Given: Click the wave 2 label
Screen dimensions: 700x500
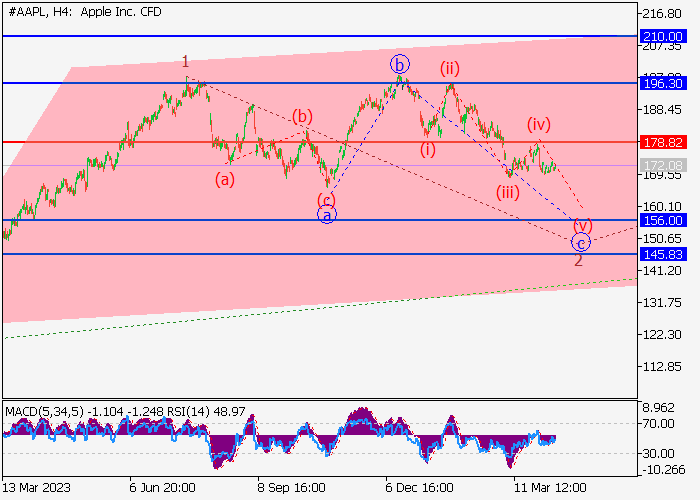Looking at the screenshot, I should (578, 260).
